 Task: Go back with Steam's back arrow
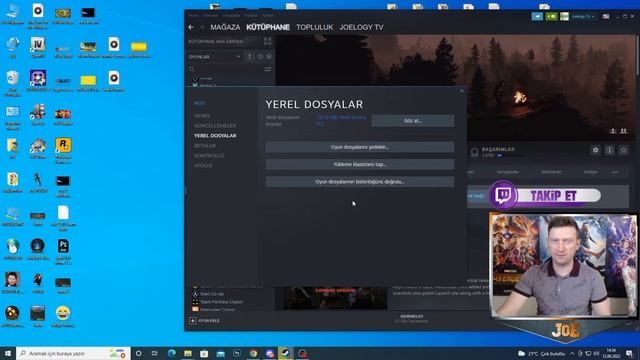pos(191,27)
